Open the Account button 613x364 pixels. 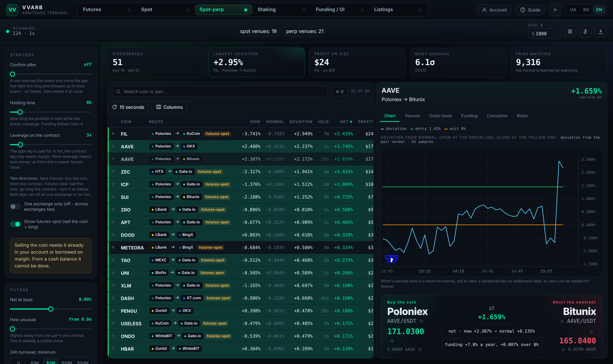click(x=494, y=10)
